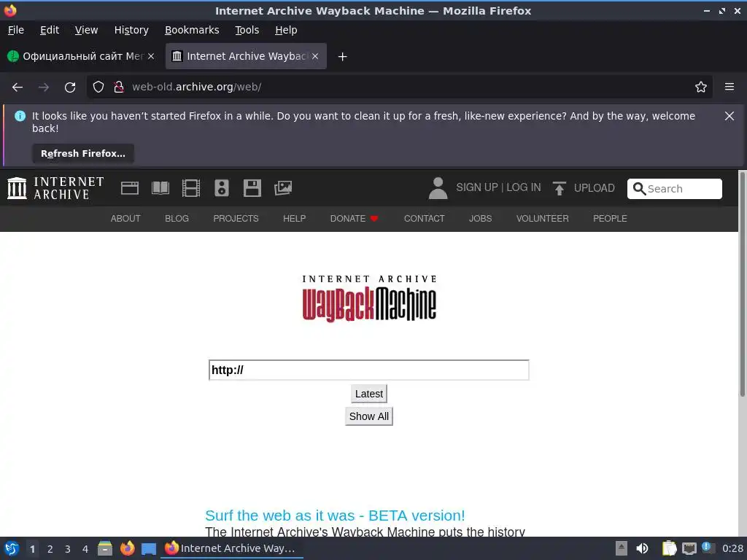Switch to virtual desktop 3
This screenshot has height=560, width=747.
click(68, 549)
